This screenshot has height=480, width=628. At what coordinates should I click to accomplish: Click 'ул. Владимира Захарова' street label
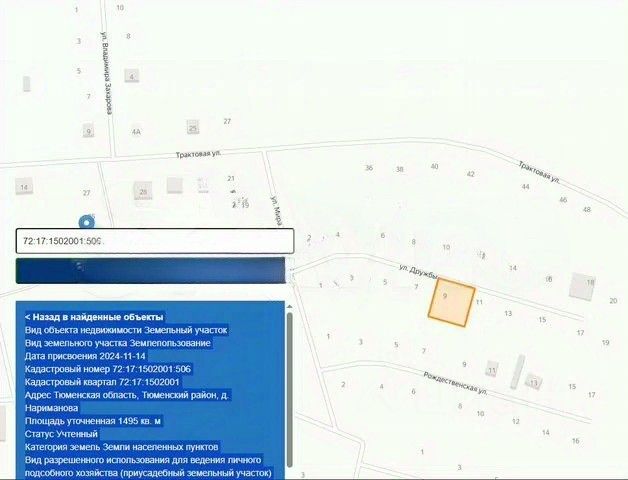(106, 73)
